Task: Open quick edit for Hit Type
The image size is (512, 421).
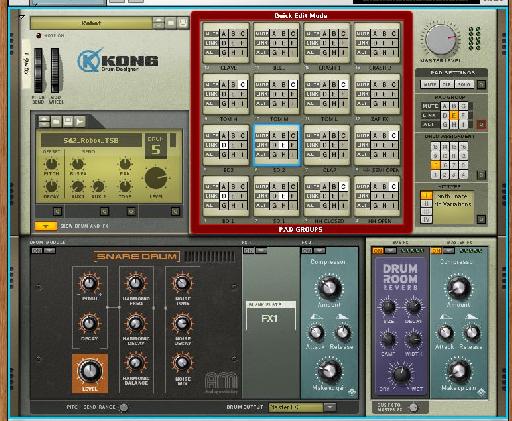Action: 481,219
